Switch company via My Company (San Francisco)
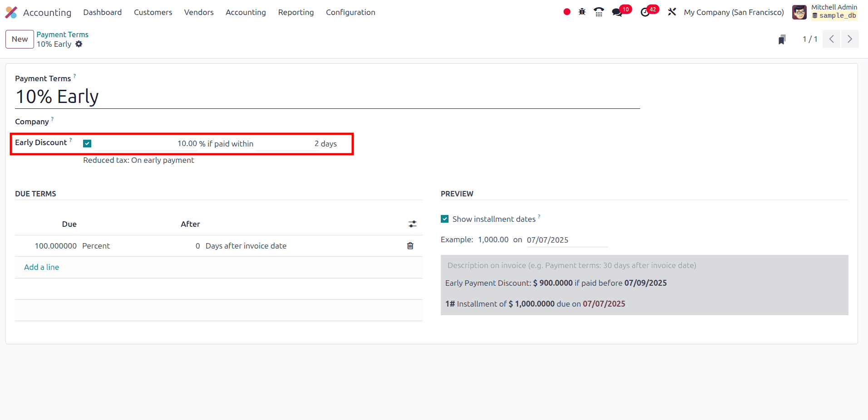 pyautogui.click(x=734, y=12)
